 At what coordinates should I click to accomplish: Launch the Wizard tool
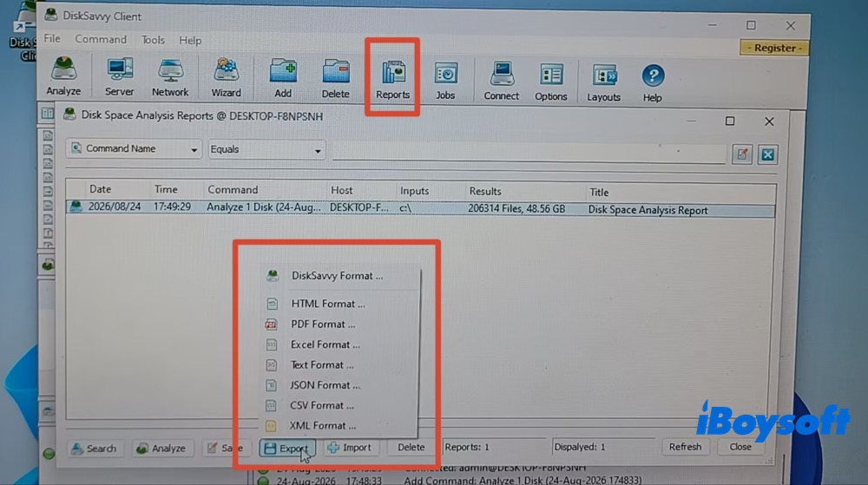[x=226, y=77]
